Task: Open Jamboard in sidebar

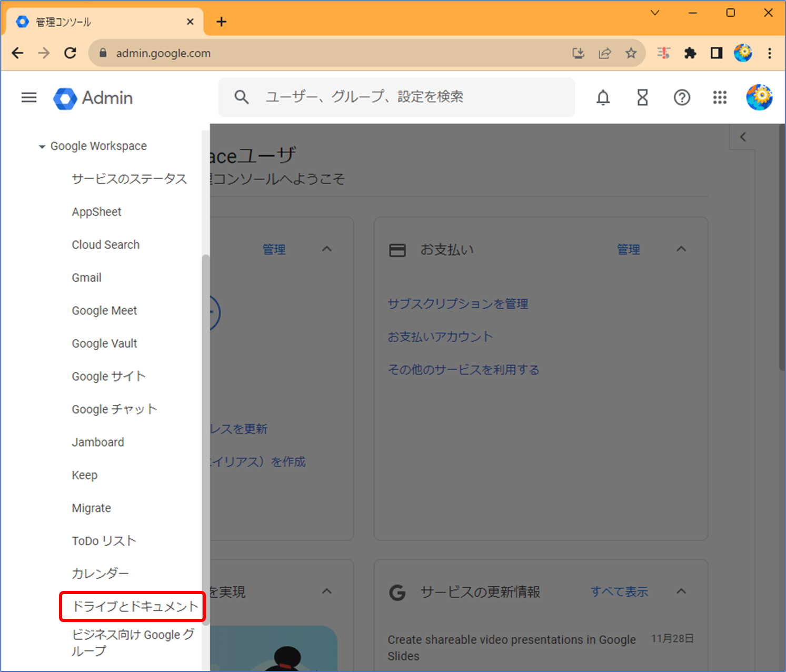Action: coord(98,442)
